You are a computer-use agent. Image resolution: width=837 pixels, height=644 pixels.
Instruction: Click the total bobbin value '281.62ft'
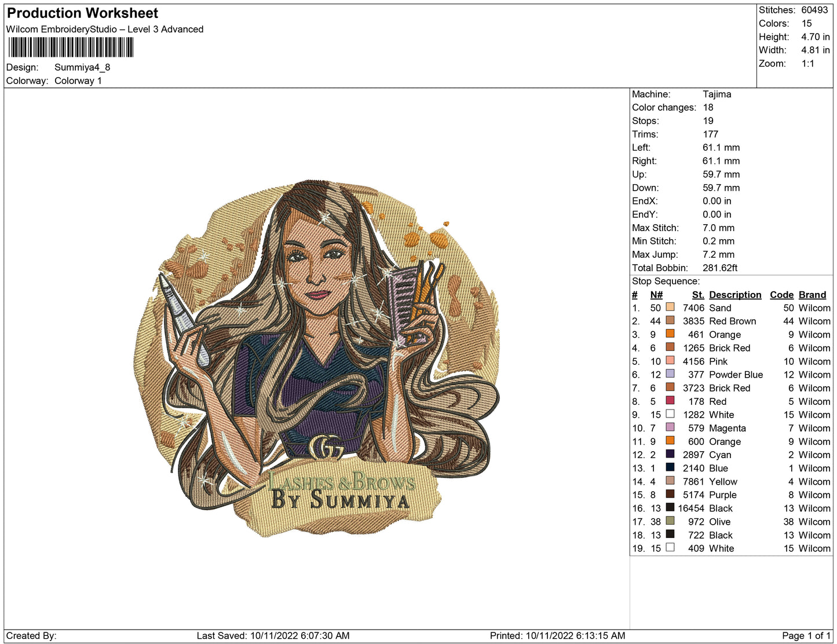(720, 268)
